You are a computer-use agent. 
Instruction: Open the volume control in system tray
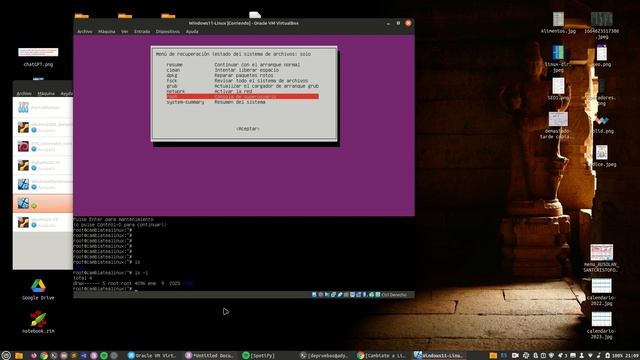(x=599, y=356)
